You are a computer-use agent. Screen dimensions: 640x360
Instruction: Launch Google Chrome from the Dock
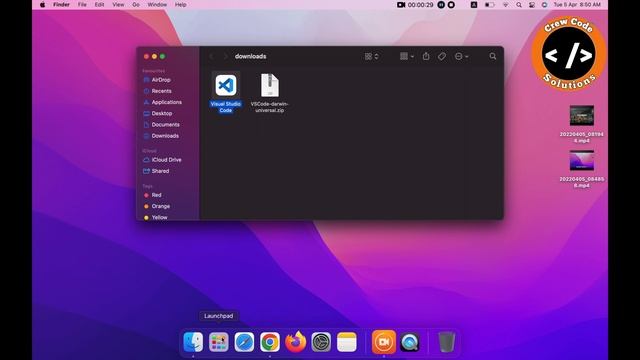(x=270, y=342)
